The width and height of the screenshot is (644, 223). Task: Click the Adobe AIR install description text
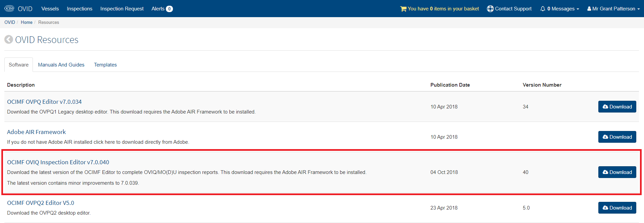click(98, 142)
